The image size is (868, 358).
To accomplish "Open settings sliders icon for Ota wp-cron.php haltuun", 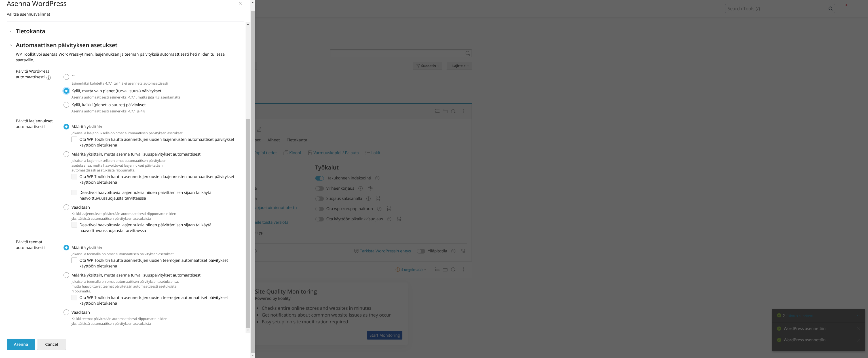I will tap(389, 208).
